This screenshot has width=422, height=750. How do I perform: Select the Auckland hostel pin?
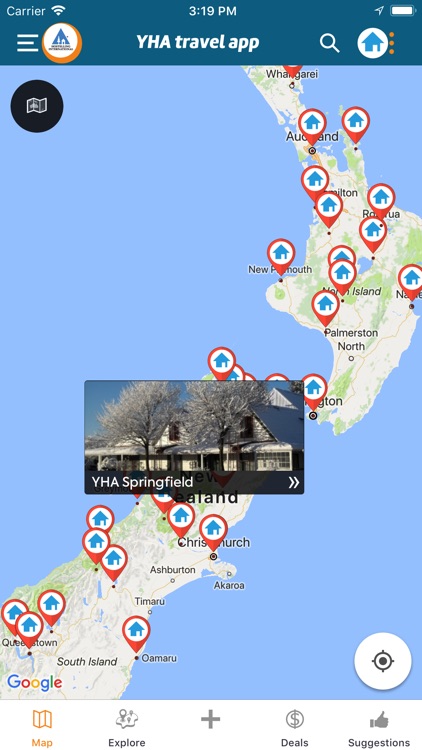(312, 126)
